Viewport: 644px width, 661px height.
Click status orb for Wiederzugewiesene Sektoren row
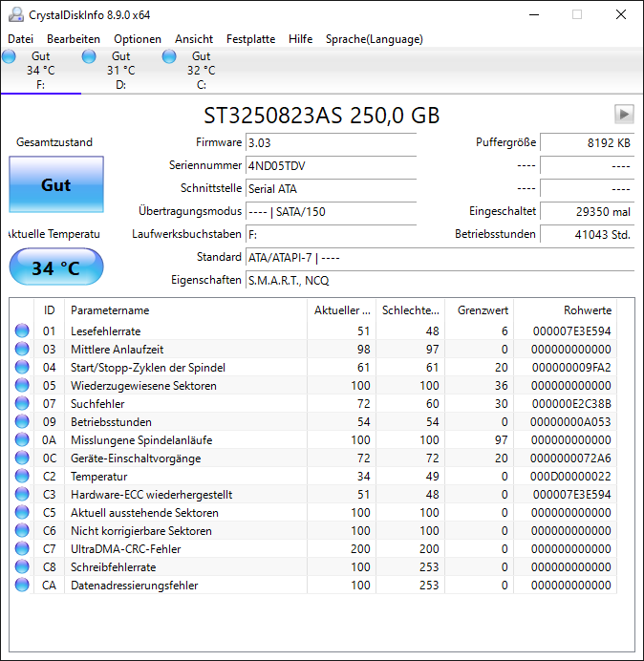(x=22, y=385)
